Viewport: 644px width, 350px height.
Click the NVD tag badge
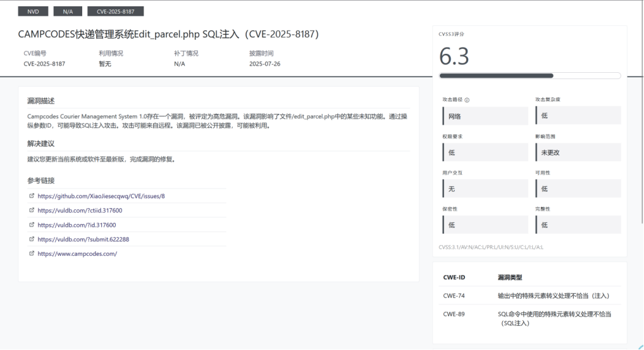click(x=33, y=11)
